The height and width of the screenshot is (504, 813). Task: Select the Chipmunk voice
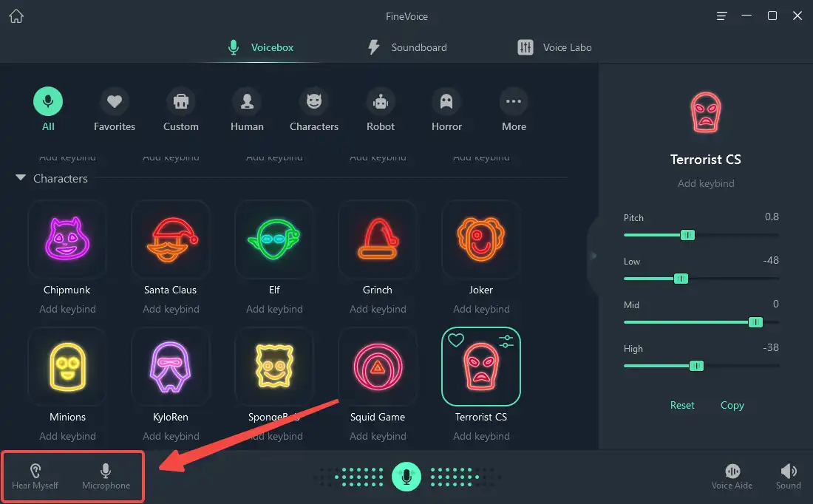67,239
